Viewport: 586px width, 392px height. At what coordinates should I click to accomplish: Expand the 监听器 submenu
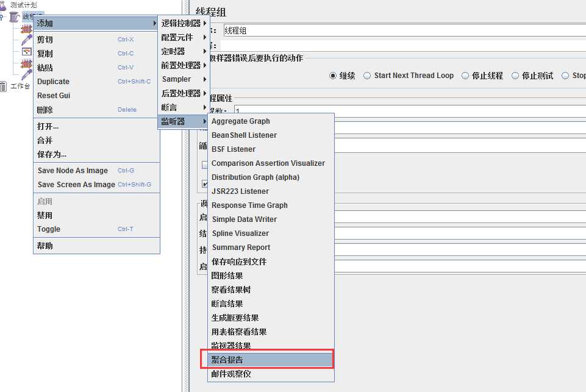tap(184, 121)
